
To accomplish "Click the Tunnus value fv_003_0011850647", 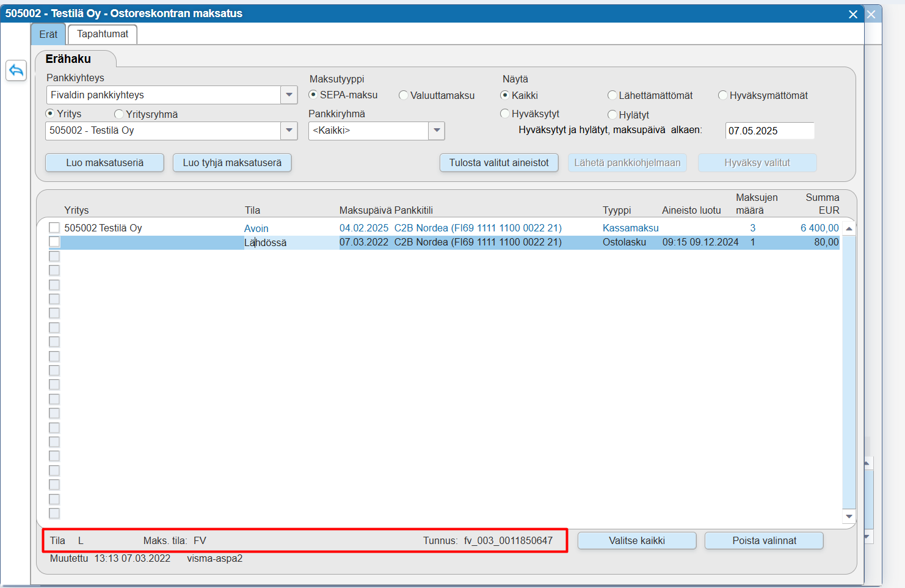I will pyautogui.click(x=508, y=540).
